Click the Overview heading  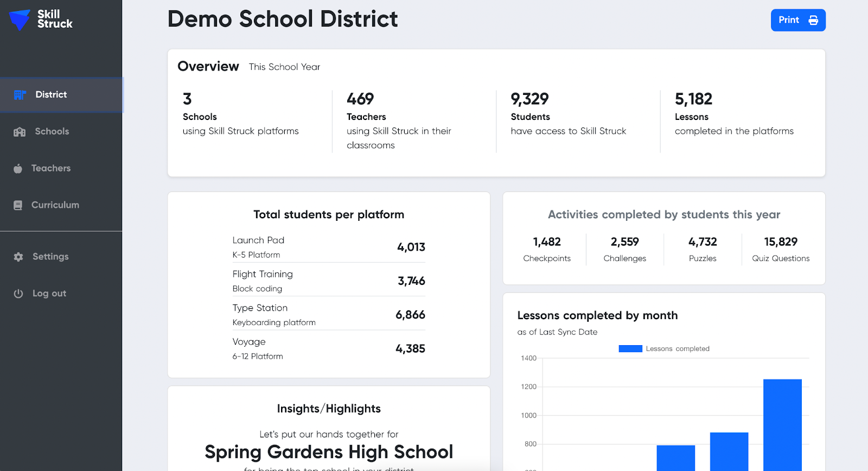pyautogui.click(x=208, y=66)
